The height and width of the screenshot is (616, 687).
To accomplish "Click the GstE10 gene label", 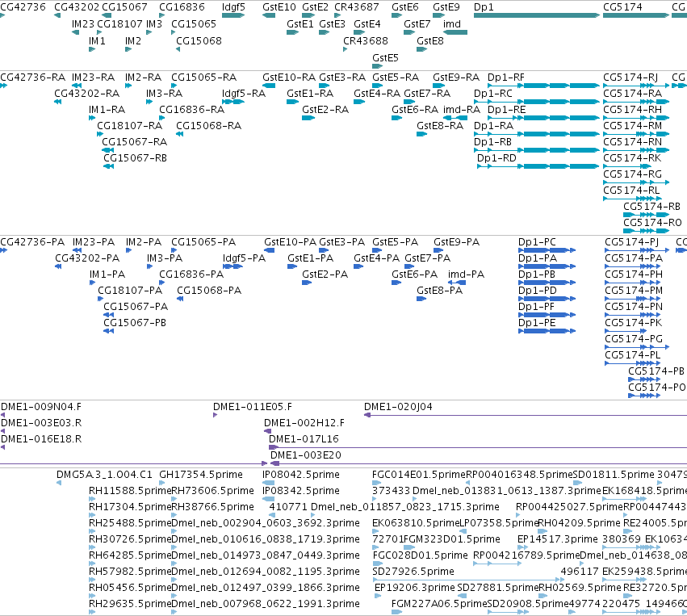I will tap(279, 7).
